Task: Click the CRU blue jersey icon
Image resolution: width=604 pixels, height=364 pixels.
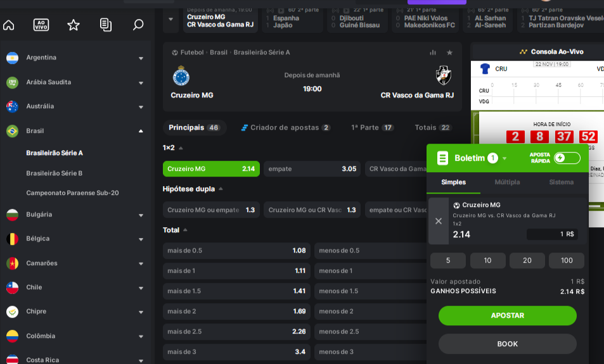Action: (x=485, y=69)
